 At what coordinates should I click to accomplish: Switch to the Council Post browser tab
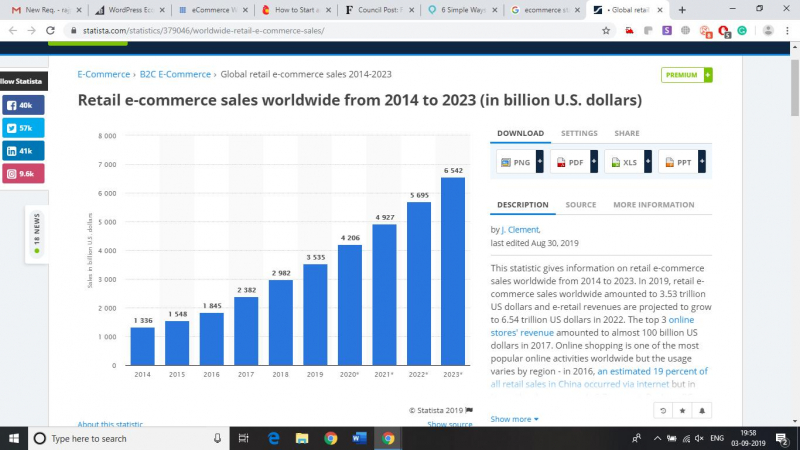(380, 10)
